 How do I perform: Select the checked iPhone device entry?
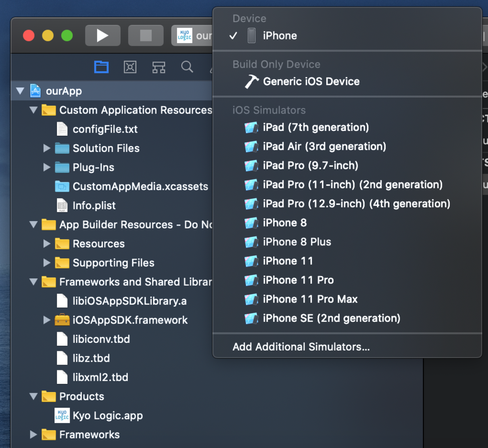tap(347, 35)
